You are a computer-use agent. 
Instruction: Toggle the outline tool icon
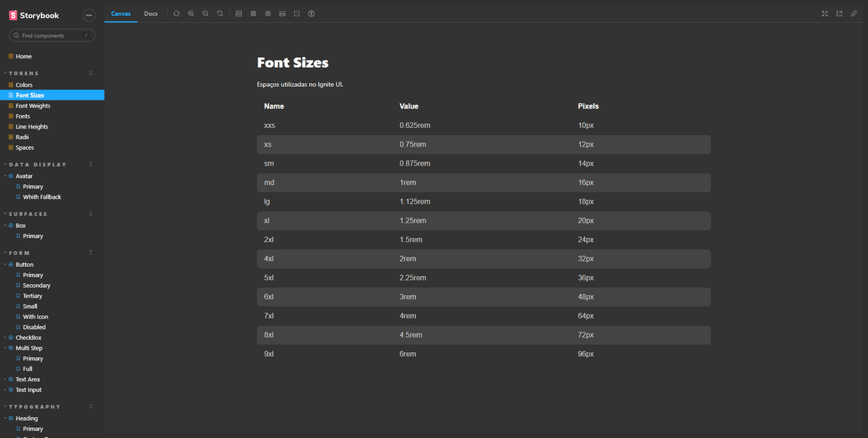click(x=297, y=14)
